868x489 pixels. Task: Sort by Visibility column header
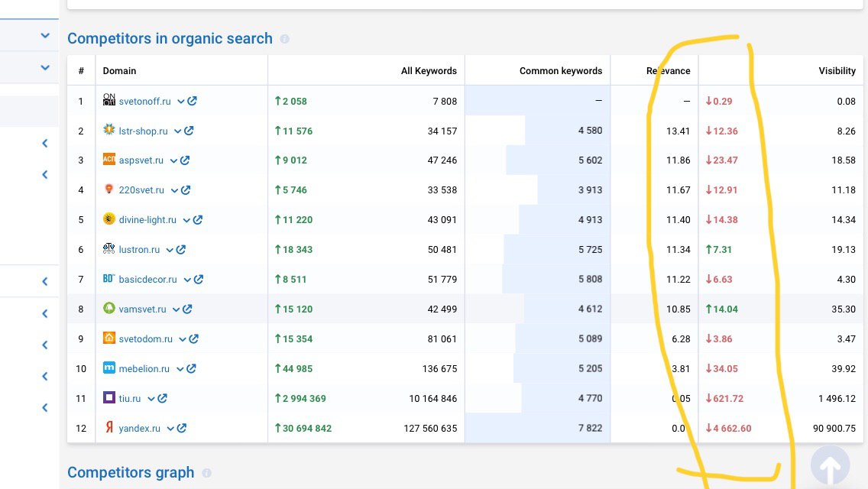pyautogui.click(x=837, y=71)
